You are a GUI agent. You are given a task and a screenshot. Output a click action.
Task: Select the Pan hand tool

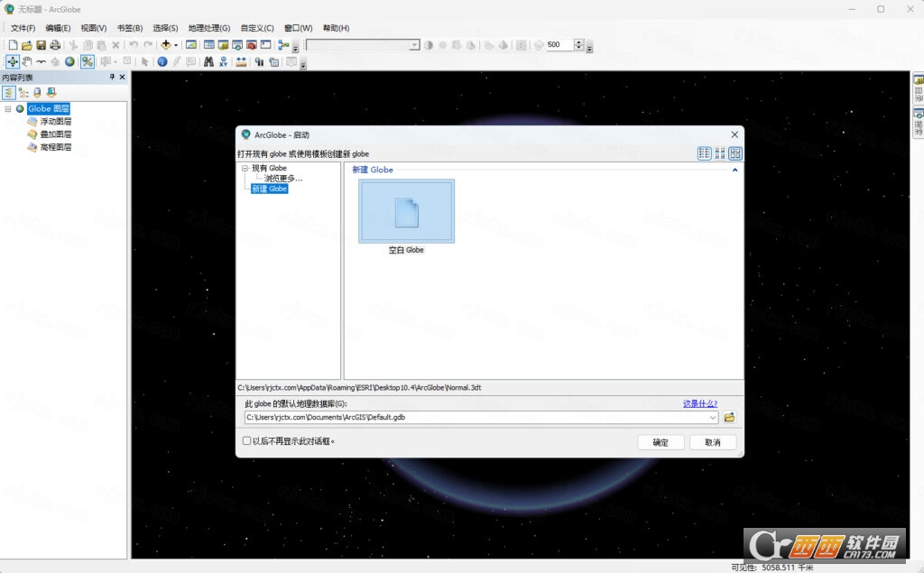(27, 61)
